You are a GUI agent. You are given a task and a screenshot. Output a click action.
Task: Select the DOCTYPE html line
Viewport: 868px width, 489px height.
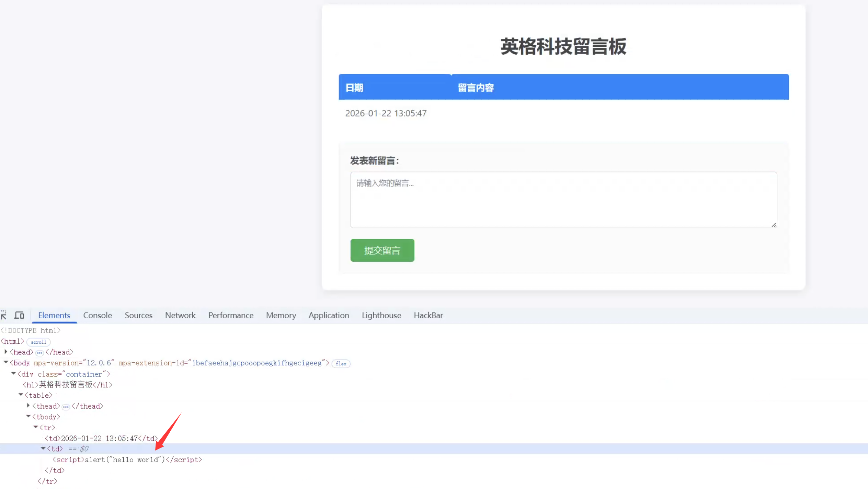point(31,330)
